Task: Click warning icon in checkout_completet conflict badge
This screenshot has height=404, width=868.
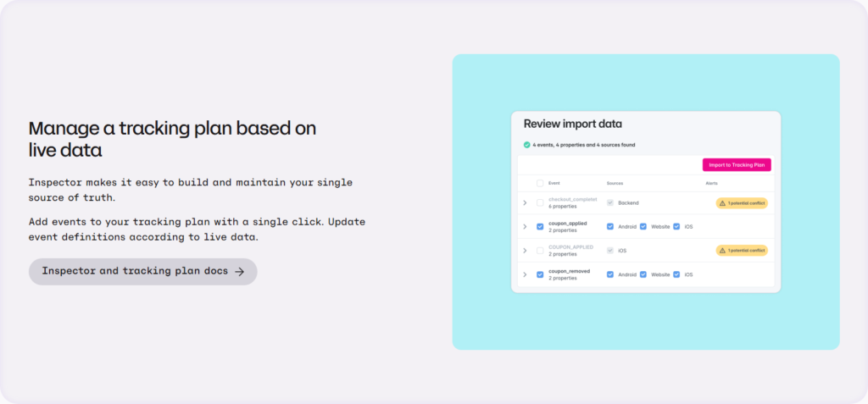Action: [722, 203]
